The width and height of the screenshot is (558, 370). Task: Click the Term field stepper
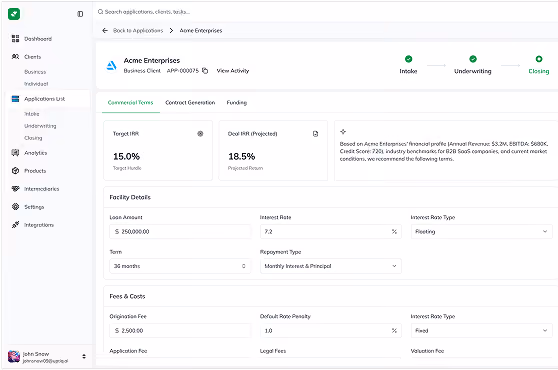point(244,266)
